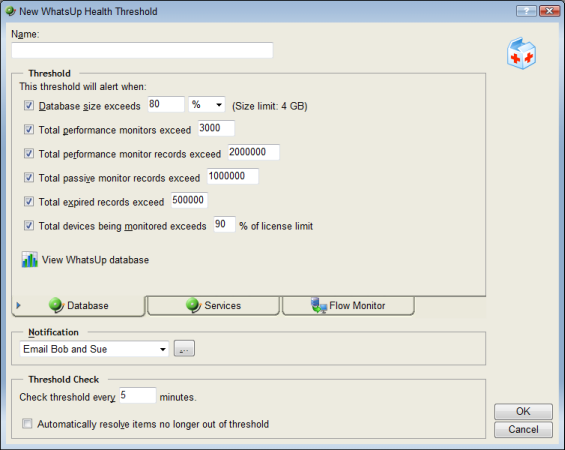This screenshot has height=450, width=565.
Task: Click the green globe icon on Database tab
Action: coord(57,305)
